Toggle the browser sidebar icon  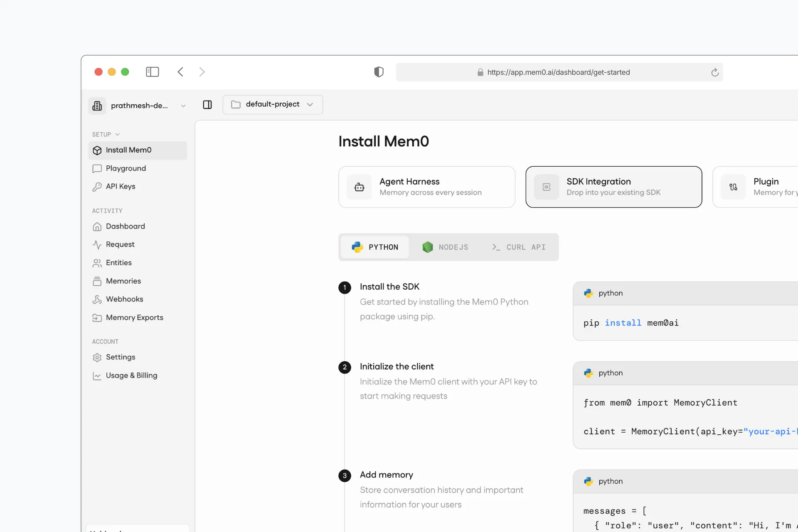[x=152, y=72]
